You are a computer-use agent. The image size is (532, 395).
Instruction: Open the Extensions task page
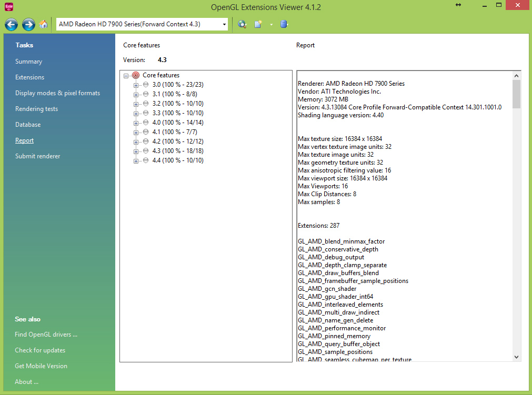coord(30,77)
